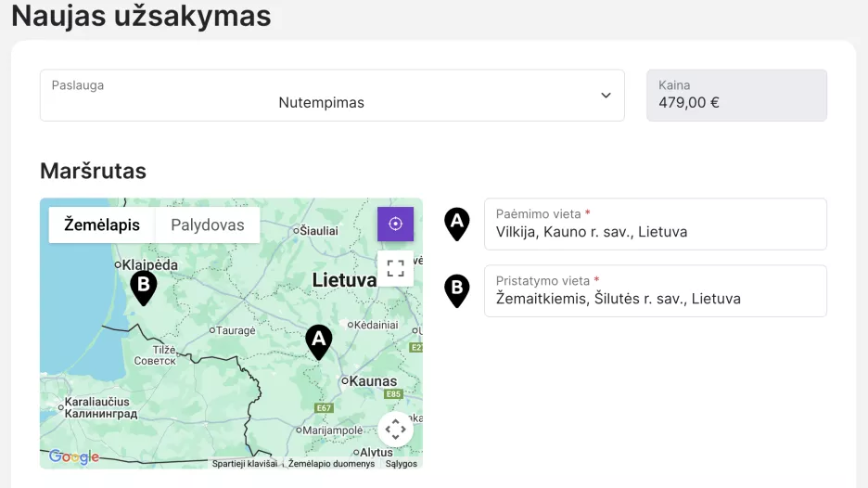Click the Kaina price field
Viewport: 868px width, 488px height.
[x=736, y=96]
